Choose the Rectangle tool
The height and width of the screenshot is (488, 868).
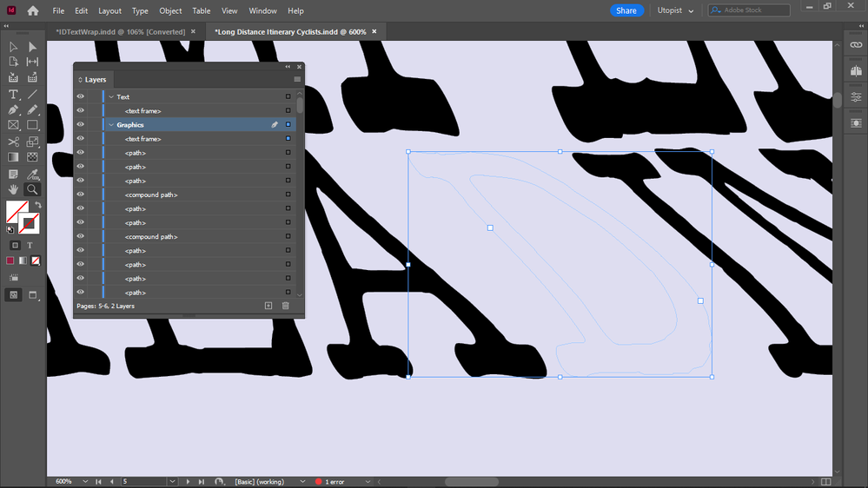[32, 126]
